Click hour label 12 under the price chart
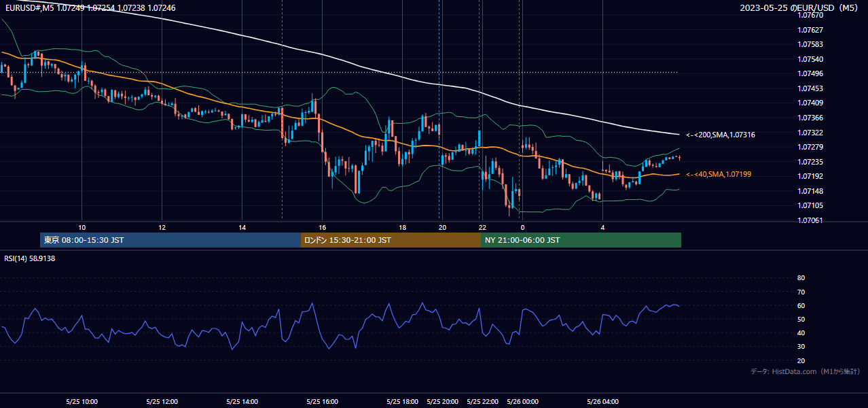 pyautogui.click(x=162, y=227)
